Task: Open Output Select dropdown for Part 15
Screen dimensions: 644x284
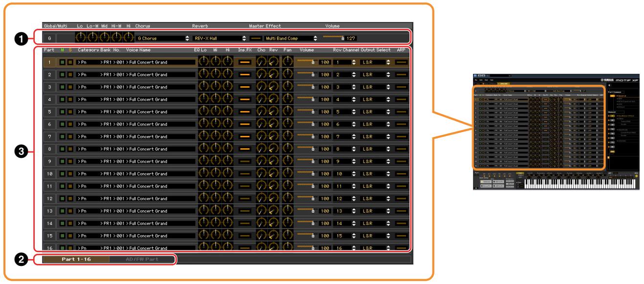Action: (376, 236)
